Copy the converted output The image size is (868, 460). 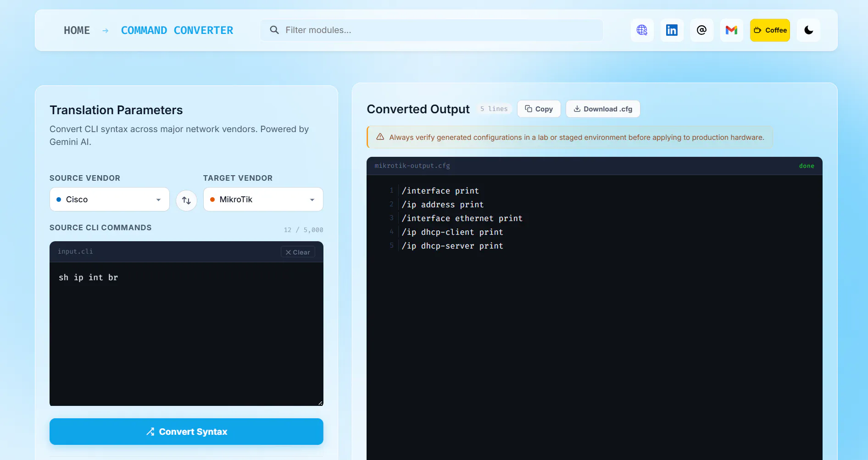point(539,109)
